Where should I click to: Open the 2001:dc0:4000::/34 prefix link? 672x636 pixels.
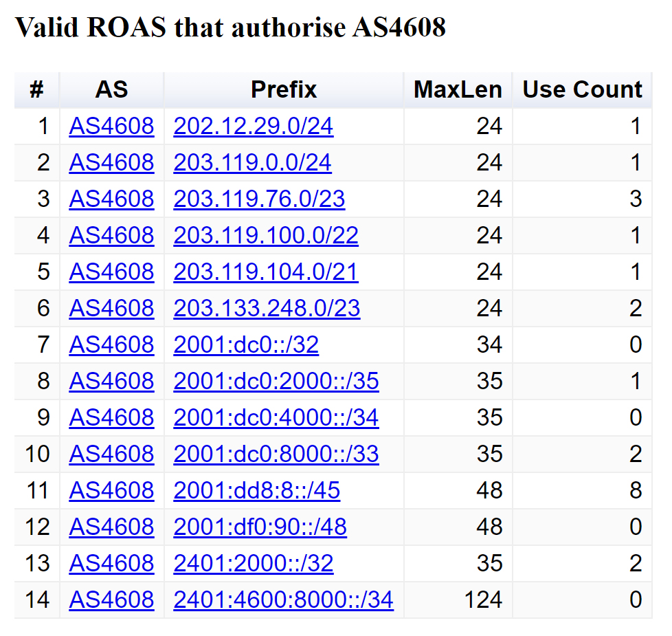point(276,417)
